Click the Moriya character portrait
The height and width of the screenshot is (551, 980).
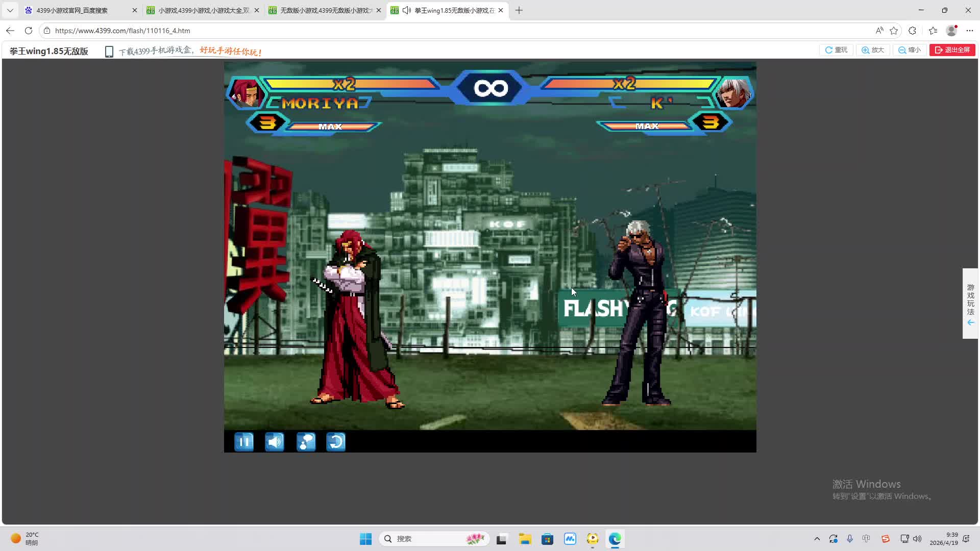point(246,92)
